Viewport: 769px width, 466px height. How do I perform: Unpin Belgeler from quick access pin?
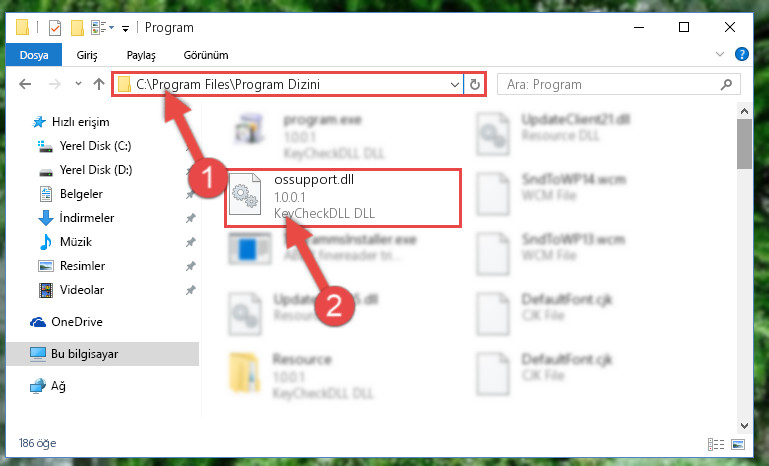point(190,194)
